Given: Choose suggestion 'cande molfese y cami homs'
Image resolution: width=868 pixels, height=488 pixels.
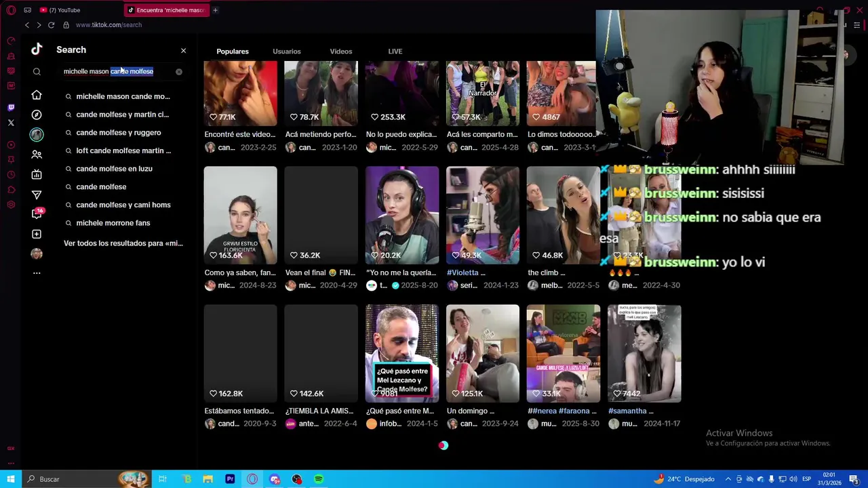Looking at the screenshot, I should (x=123, y=205).
